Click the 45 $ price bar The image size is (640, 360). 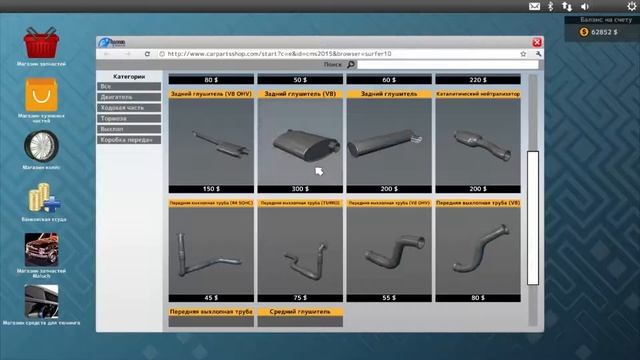(211, 298)
